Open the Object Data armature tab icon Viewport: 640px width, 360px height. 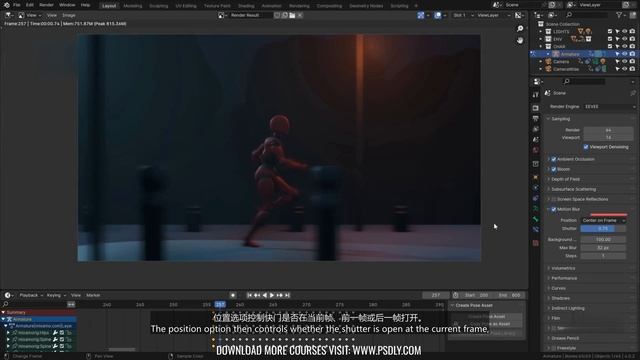point(536,209)
